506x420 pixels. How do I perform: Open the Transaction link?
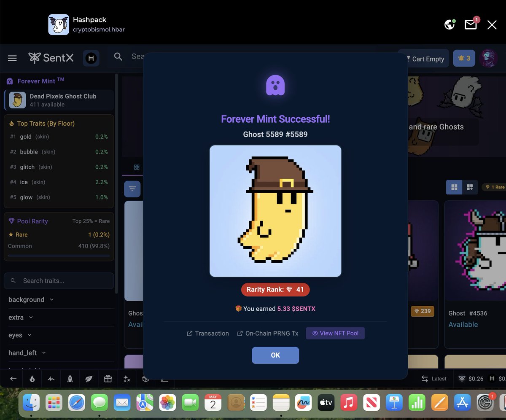tap(208, 333)
